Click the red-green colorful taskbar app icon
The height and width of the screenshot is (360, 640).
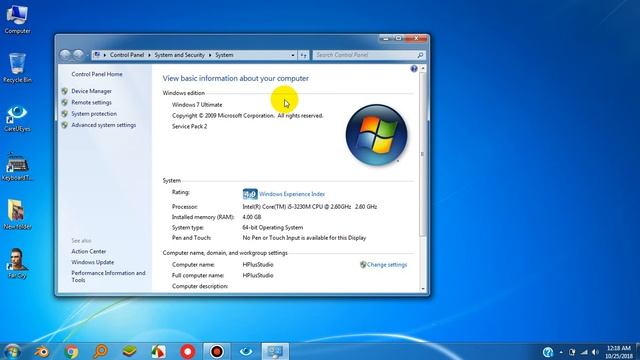coord(159,351)
